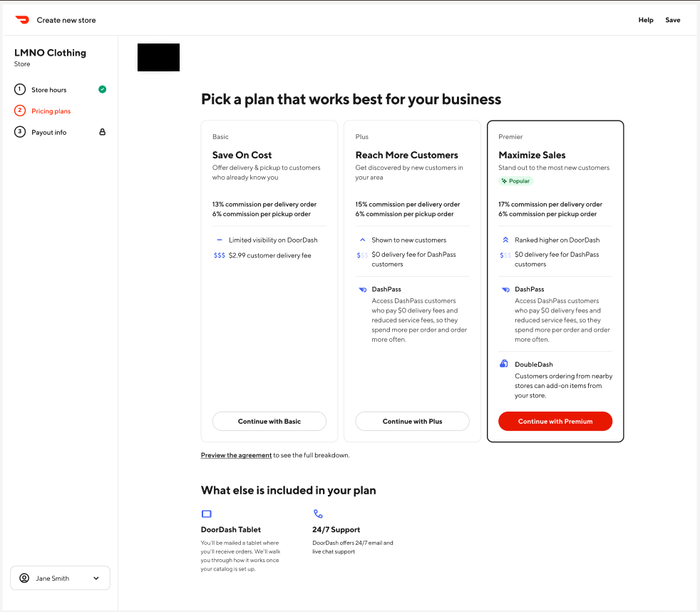The image size is (700, 612).
Task: Click the DoorDash Tablet icon
Action: (x=207, y=514)
